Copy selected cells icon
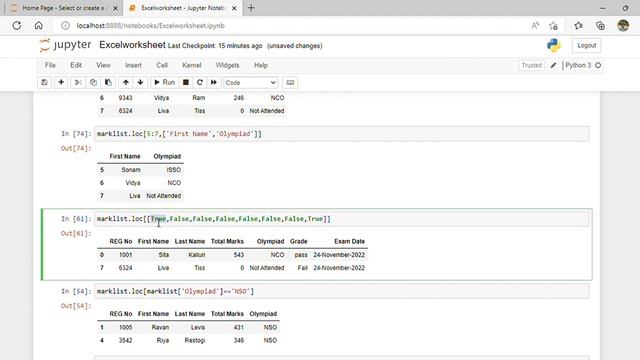 [93, 82]
